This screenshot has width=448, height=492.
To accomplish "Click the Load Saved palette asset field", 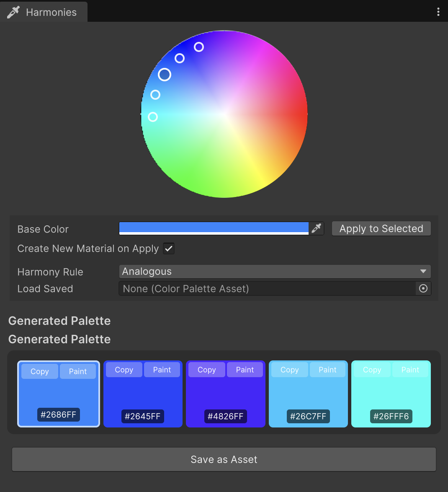I will click(267, 289).
